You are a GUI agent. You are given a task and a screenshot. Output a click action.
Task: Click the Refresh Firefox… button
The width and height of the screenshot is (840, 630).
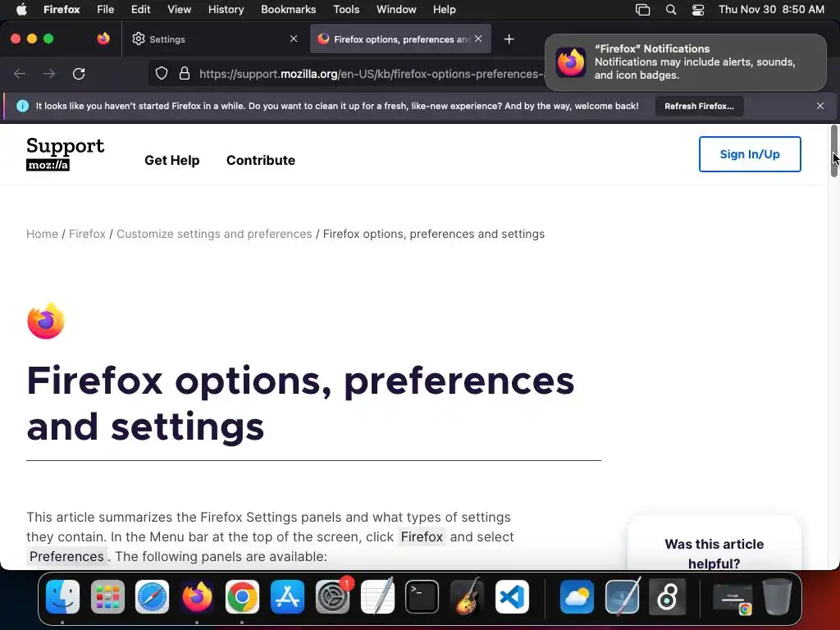(699, 106)
